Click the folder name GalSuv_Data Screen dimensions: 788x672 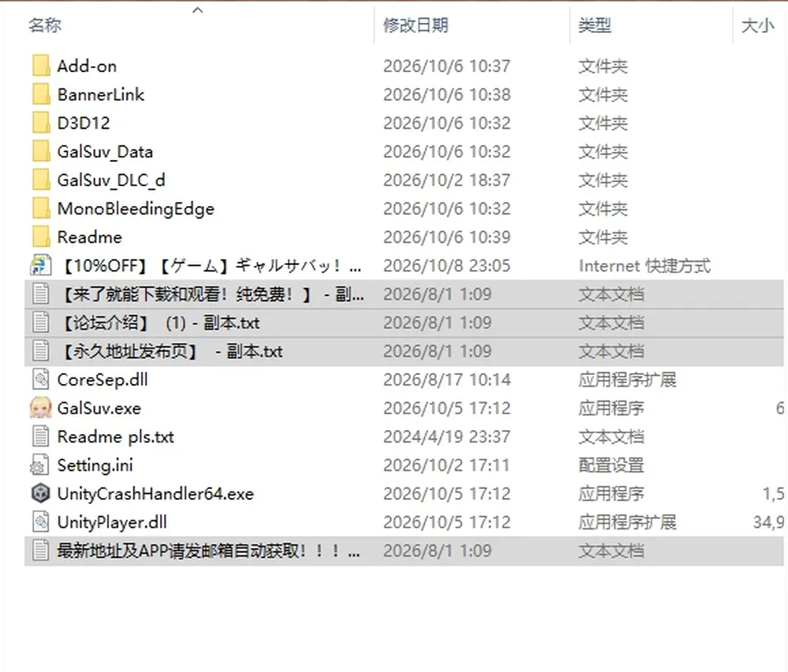click(105, 152)
